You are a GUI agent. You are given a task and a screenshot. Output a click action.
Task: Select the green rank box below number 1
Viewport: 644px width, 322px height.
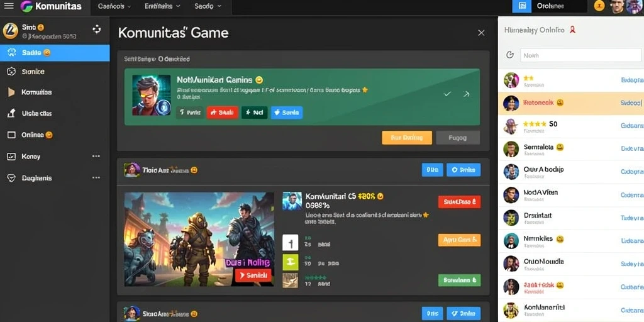(291, 262)
